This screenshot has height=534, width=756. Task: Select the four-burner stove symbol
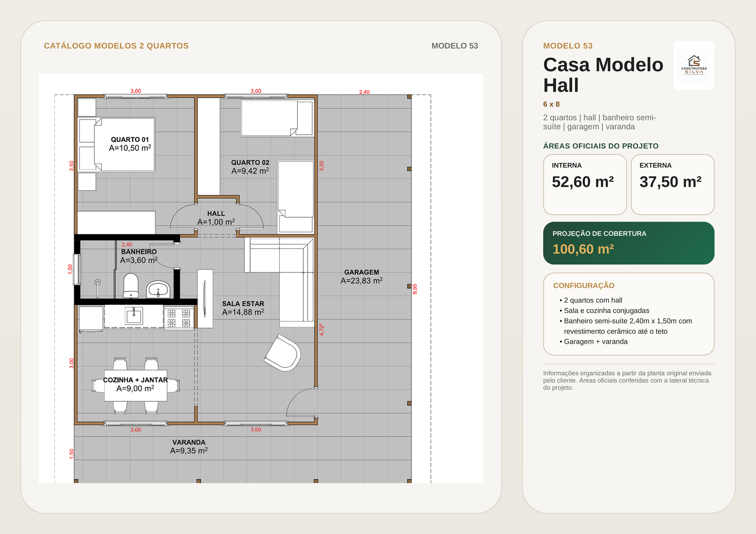(x=179, y=318)
